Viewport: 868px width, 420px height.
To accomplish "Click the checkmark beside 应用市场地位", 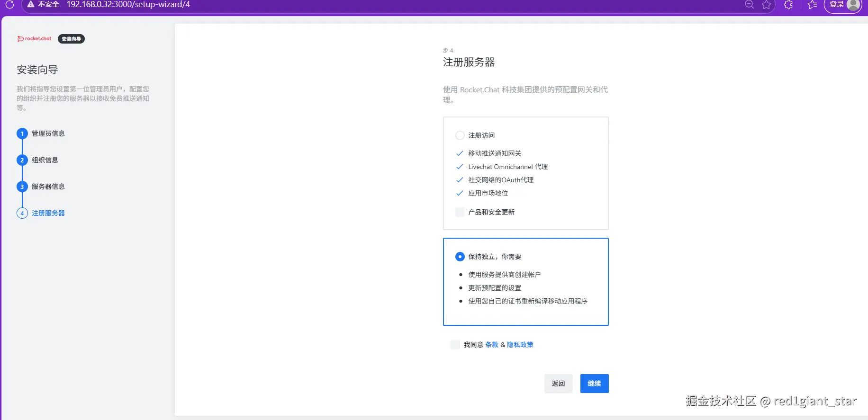I will [459, 193].
